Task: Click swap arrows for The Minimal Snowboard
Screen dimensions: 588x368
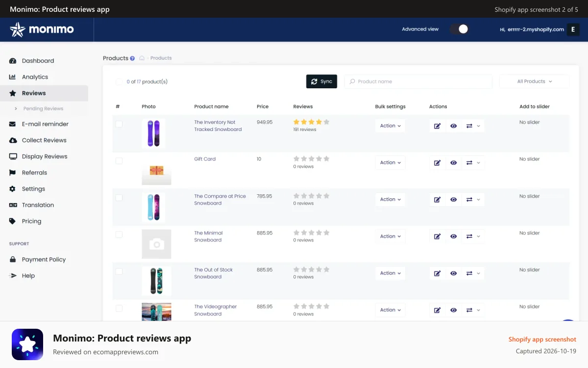Action: [469, 237]
